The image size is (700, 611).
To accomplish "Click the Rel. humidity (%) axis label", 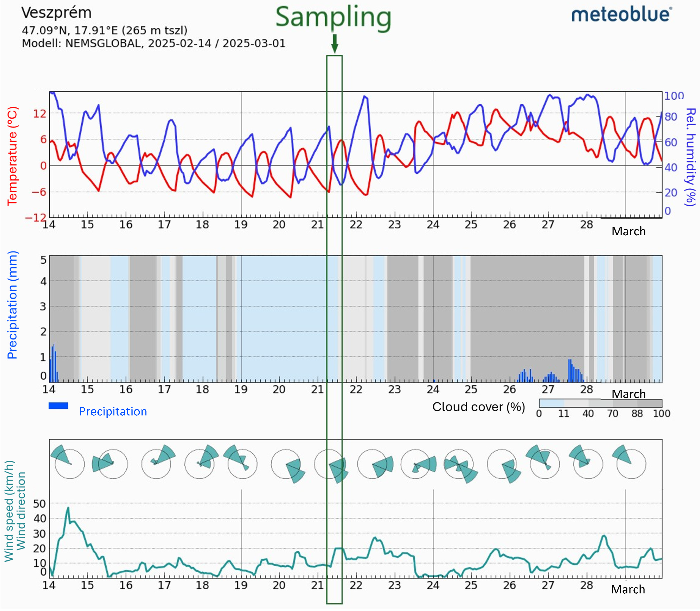I will tap(690, 157).
